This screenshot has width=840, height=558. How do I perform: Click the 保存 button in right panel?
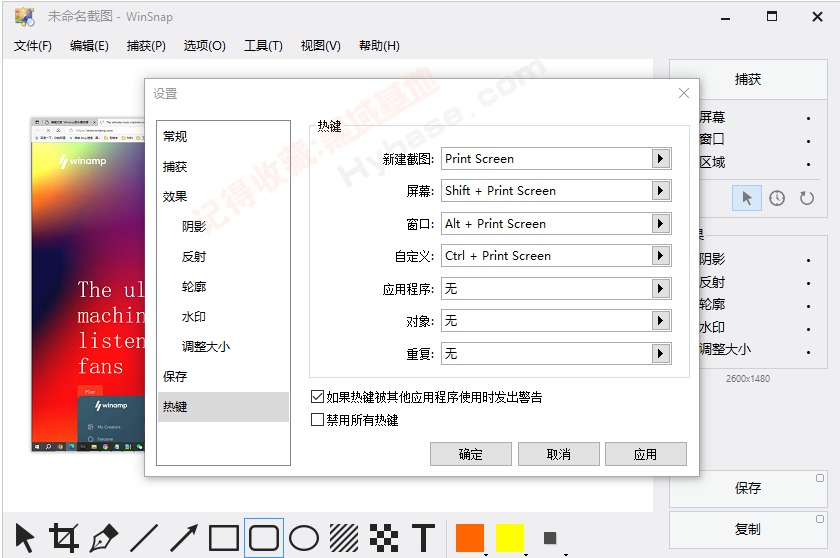coord(748,488)
